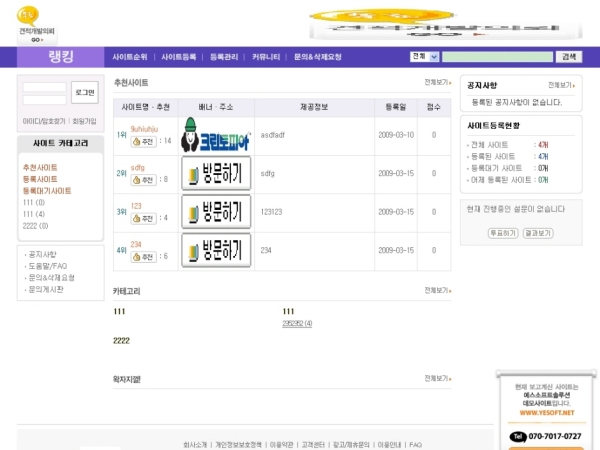
Task: Click the 추천 thumbs-up for site 123
Action: click(144, 218)
